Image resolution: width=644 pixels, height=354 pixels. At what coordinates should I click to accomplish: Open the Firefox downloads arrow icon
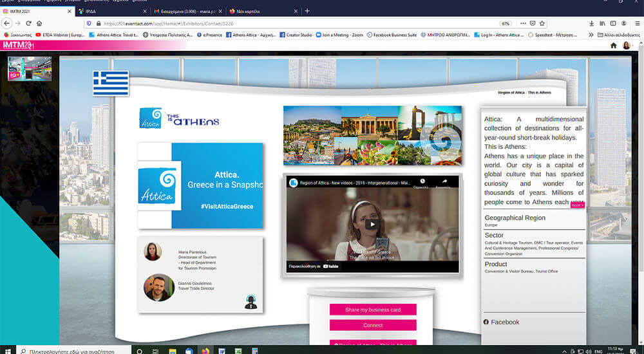pyautogui.click(x=591, y=23)
